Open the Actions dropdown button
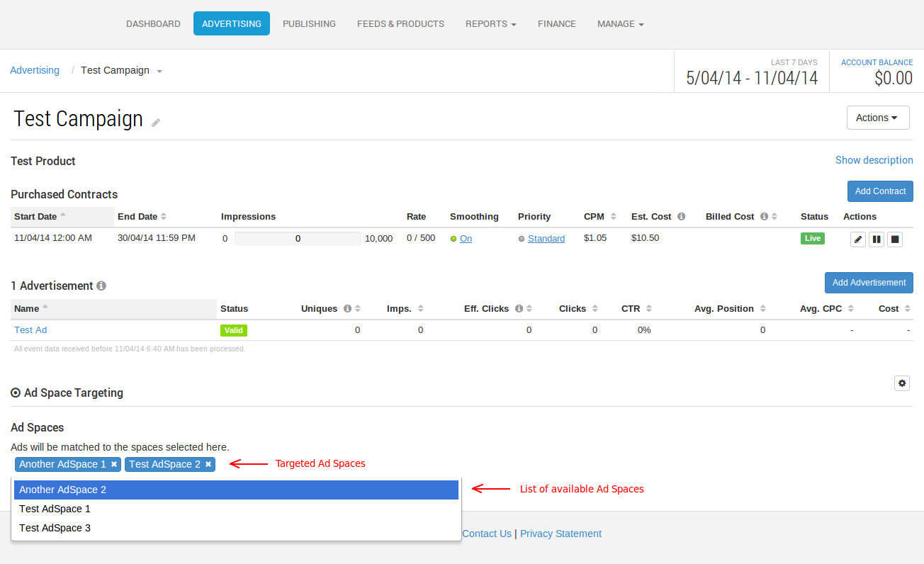Image resolution: width=924 pixels, height=564 pixels. (x=878, y=118)
